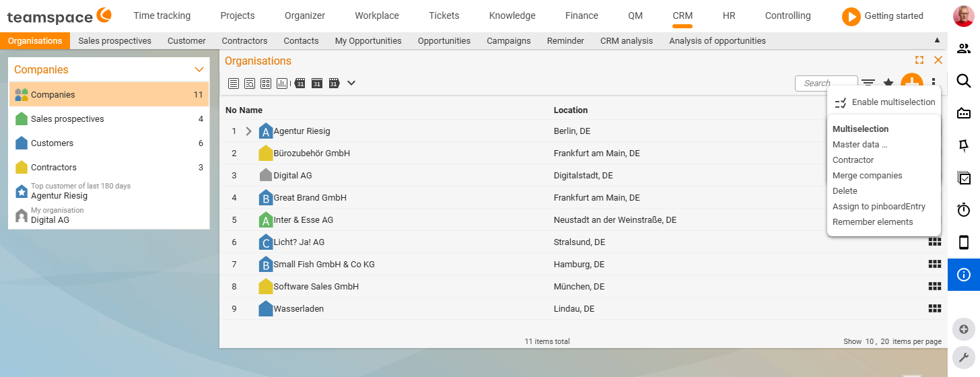Open the Time tracking menu

(x=162, y=15)
